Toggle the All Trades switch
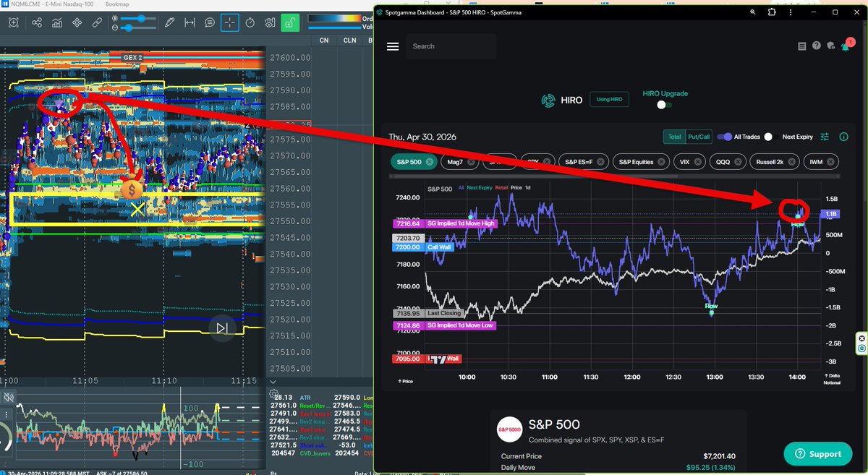Viewport: 868px width, 475px height. coord(724,137)
